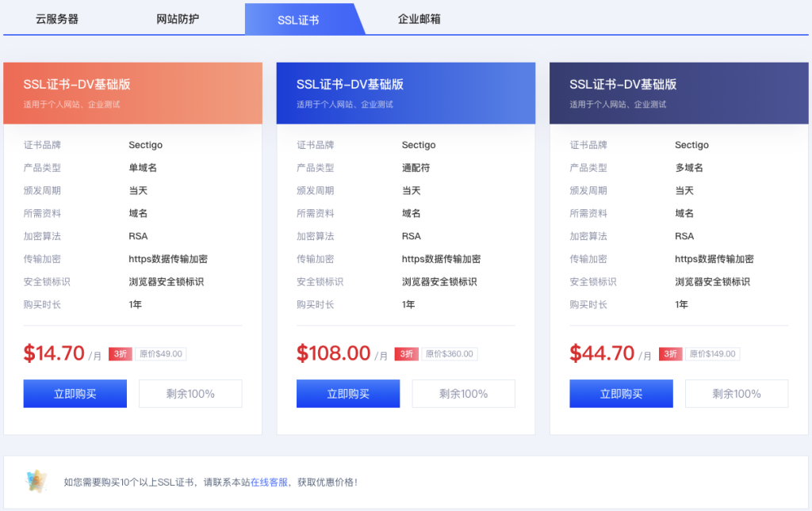Click the 3折 badge beside $108.00
This screenshot has height=511, width=812.
408,354
